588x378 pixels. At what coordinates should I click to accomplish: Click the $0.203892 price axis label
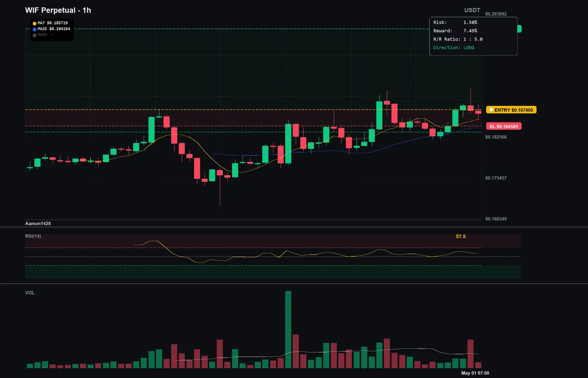pos(496,14)
